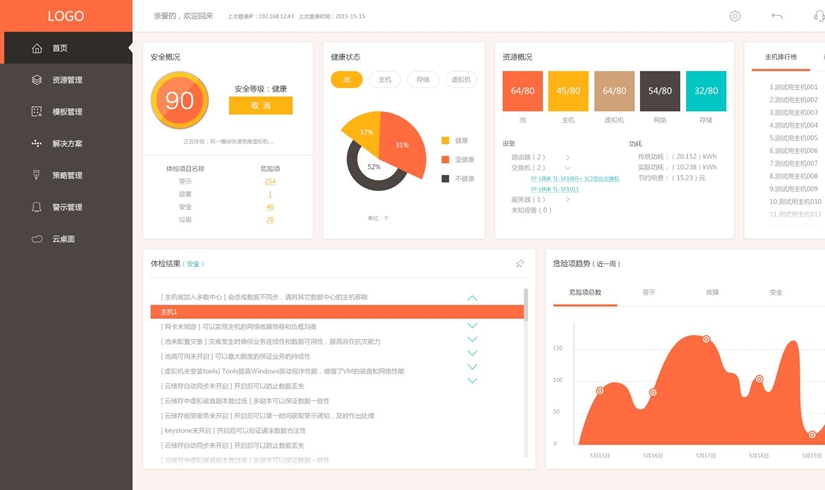Click the 31% orange pie slice
This screenshot has height=490, width=825.
pos(403,144)
